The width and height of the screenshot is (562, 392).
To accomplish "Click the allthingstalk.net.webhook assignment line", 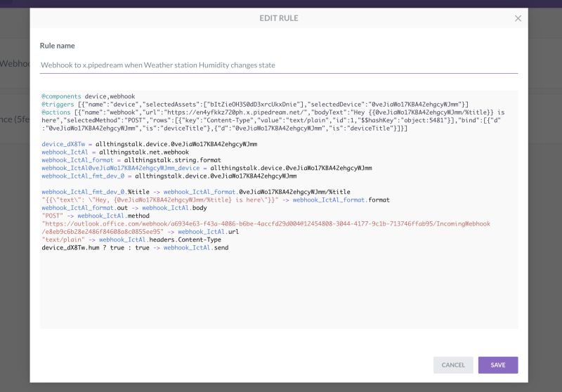I will [x=115, y=152].
